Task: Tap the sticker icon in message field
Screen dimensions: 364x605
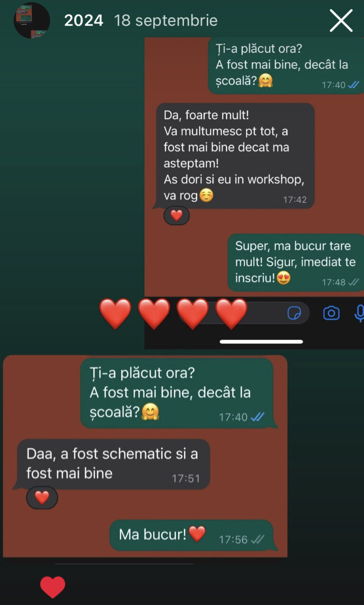Action: pos(294,313)
